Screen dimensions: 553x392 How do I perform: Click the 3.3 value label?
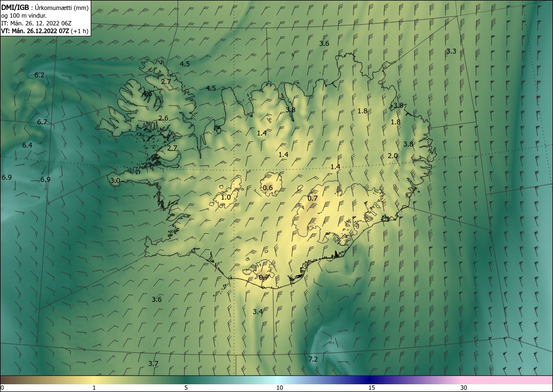[x=451, y=51]
